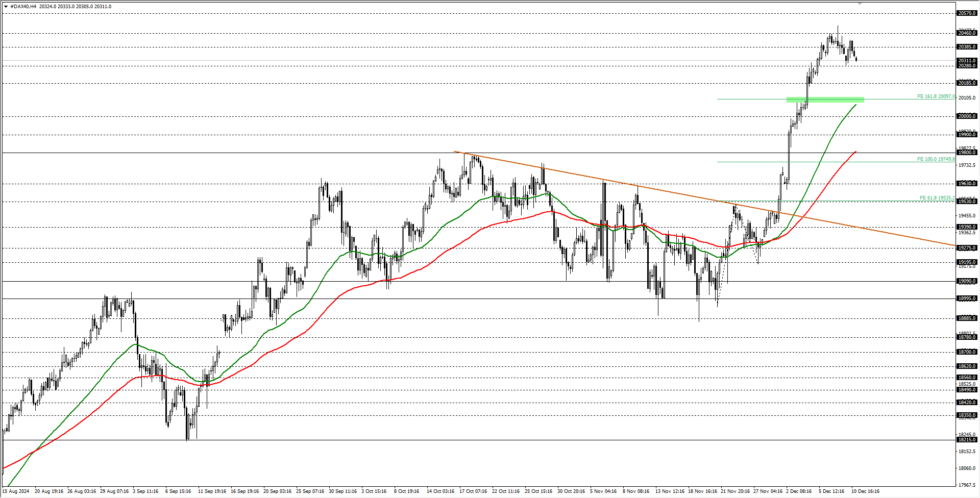Screen dimensions: 980x498
Task: Click the 2 Dec 08:16 time axis label
Action: point(799,491)
